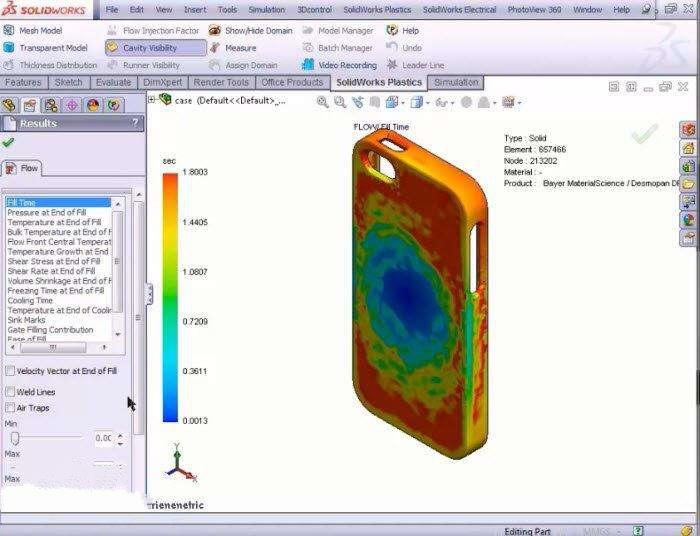Screen dimensions: 700x536
Task: Click Show/Hide Domain icon
Action: point(215,30)
